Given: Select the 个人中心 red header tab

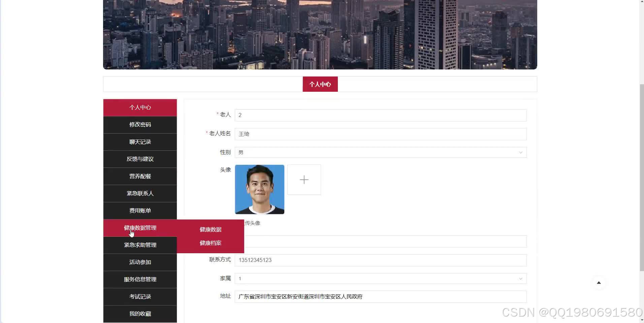Looking at the screenshot, I should 320,84.
